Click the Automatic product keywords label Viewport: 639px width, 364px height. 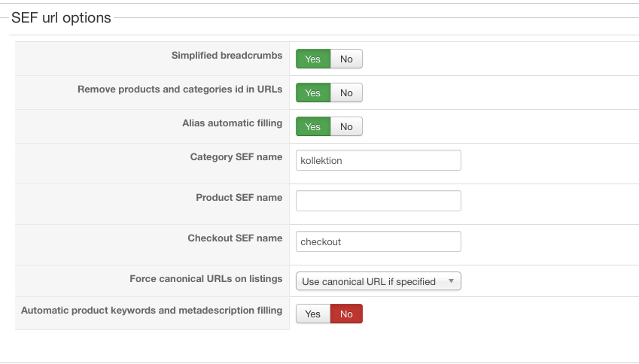pyautogui.click(x=151, y=310)
